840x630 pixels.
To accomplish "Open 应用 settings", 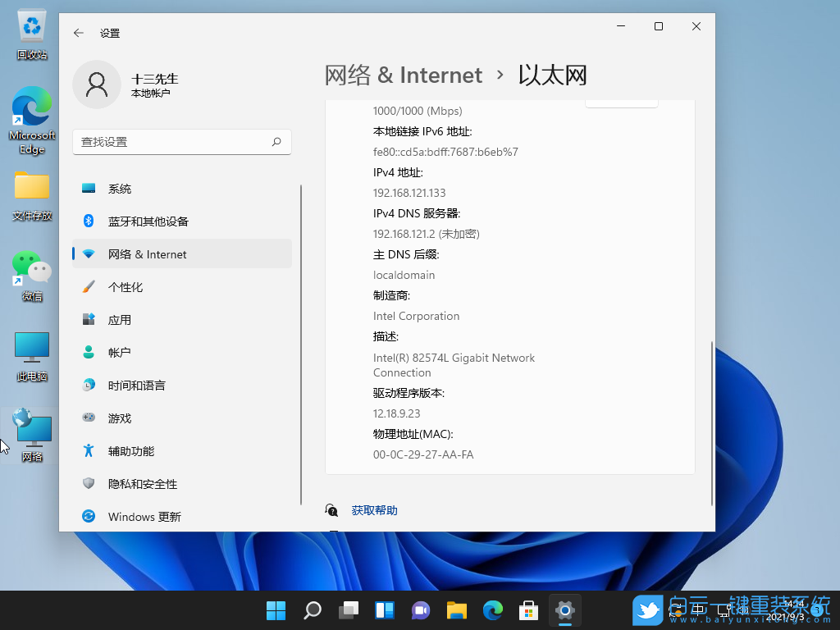I will [x=120, y=319].
